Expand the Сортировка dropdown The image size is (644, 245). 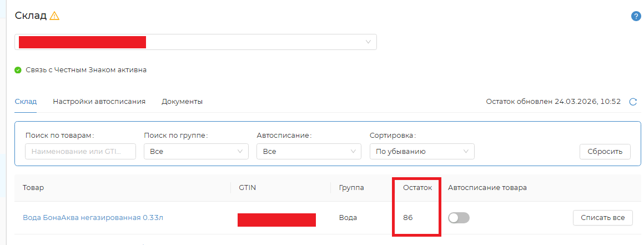point(422,151)
